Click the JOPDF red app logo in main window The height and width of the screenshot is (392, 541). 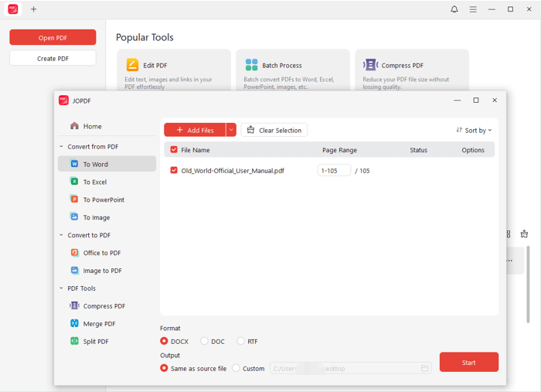pyautogui.click(x=13, y=9)
